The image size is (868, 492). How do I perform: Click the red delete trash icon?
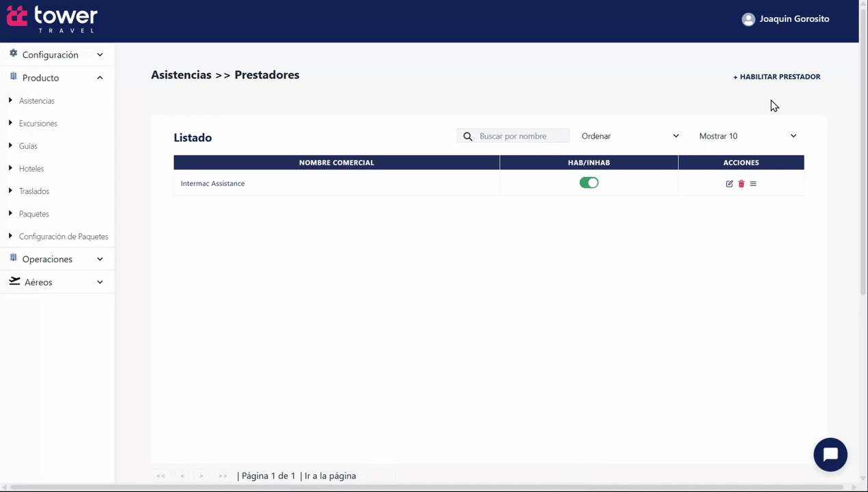[x=741, y=184]
